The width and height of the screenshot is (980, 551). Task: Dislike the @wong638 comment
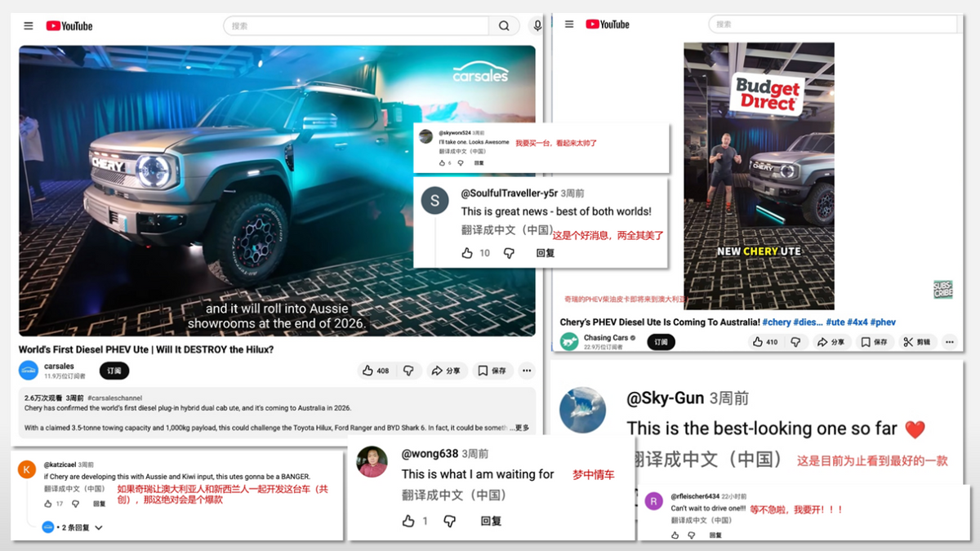click(449, 521)
